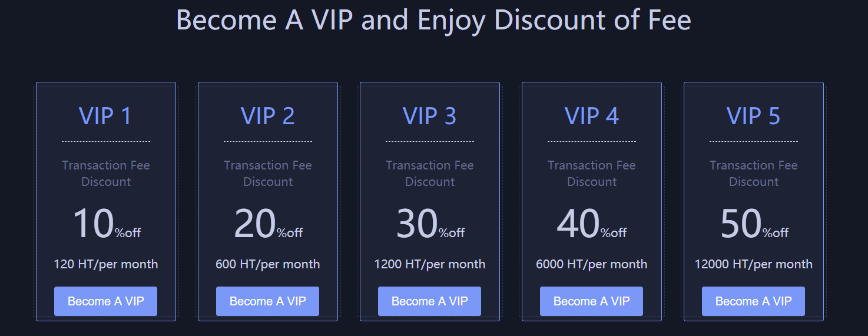
Task: Click the 10% off discount figure
Action: (x=106, y=225)
